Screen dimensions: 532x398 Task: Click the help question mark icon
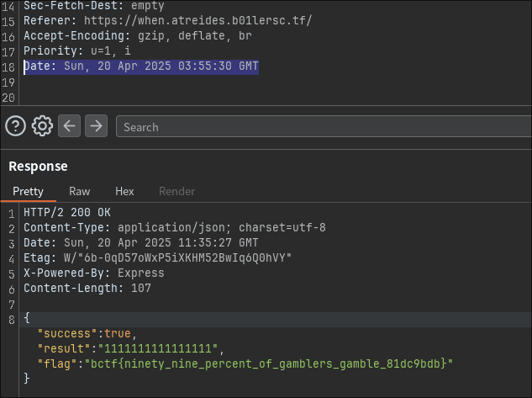click(x=16, y=126)
